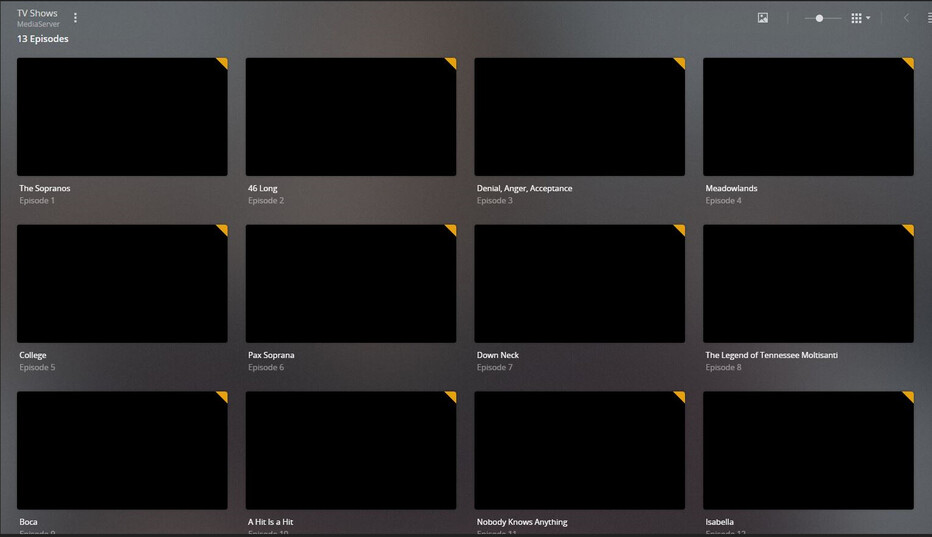Click the Episode 8 label
This screenshot has width=932, height=537.
[x=723, y=368]
